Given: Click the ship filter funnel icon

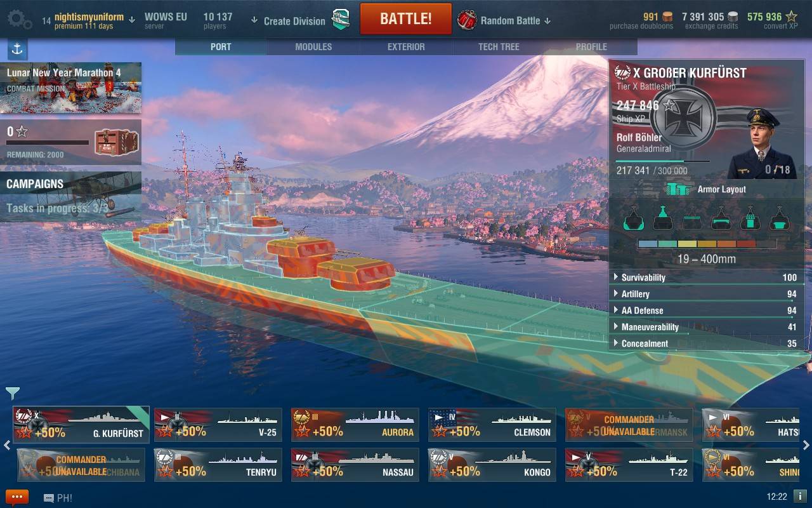Looking at the screenshot, I should pos(12,393).
